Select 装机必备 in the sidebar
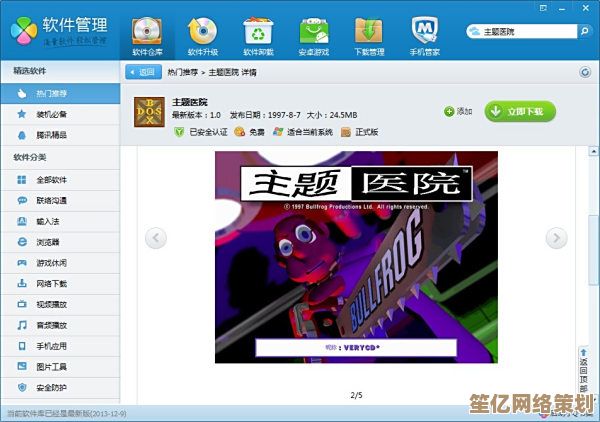Screen dimensions: 600x422 (x=60, y=114)
